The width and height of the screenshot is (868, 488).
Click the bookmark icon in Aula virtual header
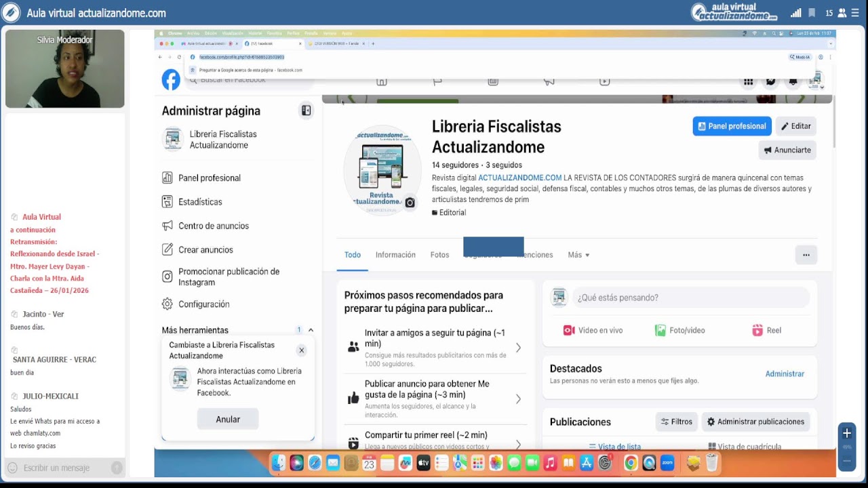[812, 13]
